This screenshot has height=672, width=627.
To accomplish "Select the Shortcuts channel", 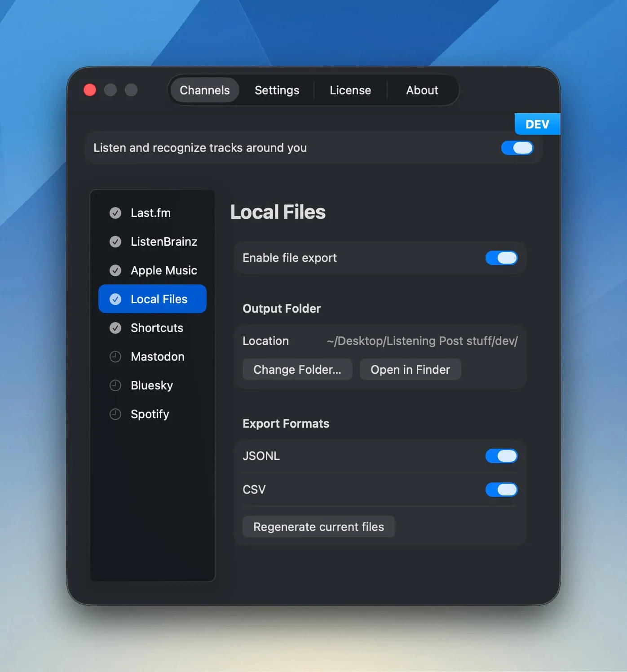I will (156, 328).
